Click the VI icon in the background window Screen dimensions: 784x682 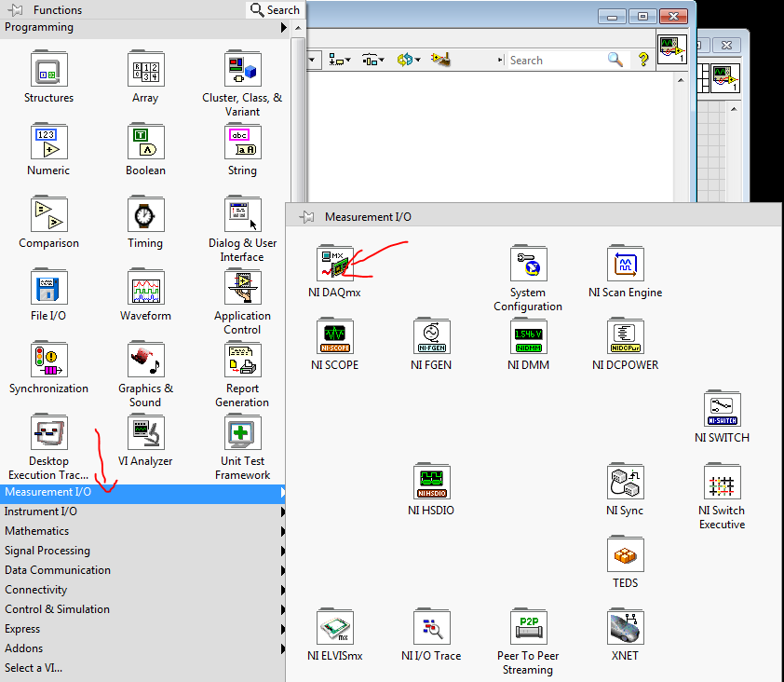725,78
